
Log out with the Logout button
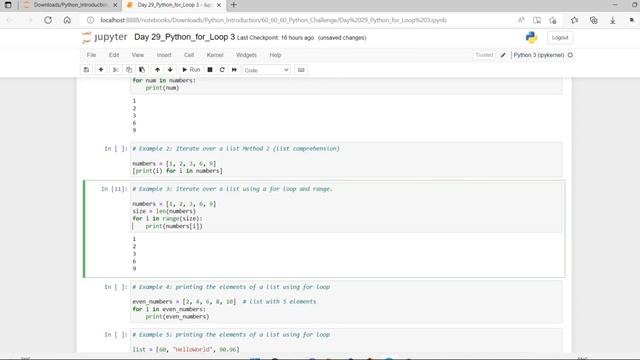[x=560, y=38]
